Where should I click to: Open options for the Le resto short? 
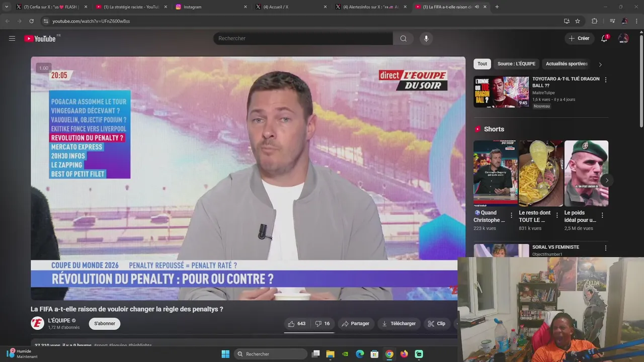coord(556,215)
